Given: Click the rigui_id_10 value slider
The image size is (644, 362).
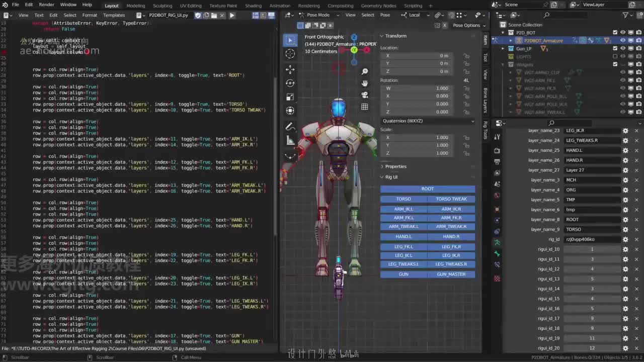Looking at the screenshot, I should point(592,249).
